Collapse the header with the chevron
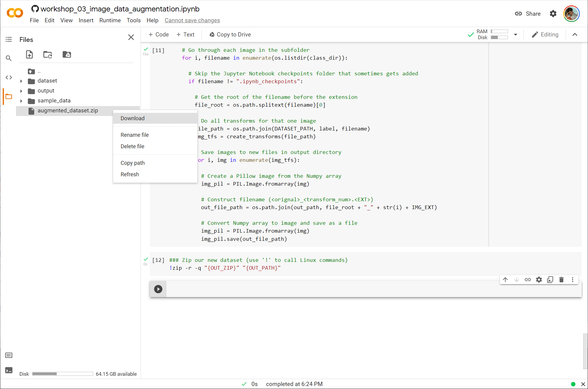Viewport: 588px width, 389px height. pyautogui.click(x=575, y=35)
